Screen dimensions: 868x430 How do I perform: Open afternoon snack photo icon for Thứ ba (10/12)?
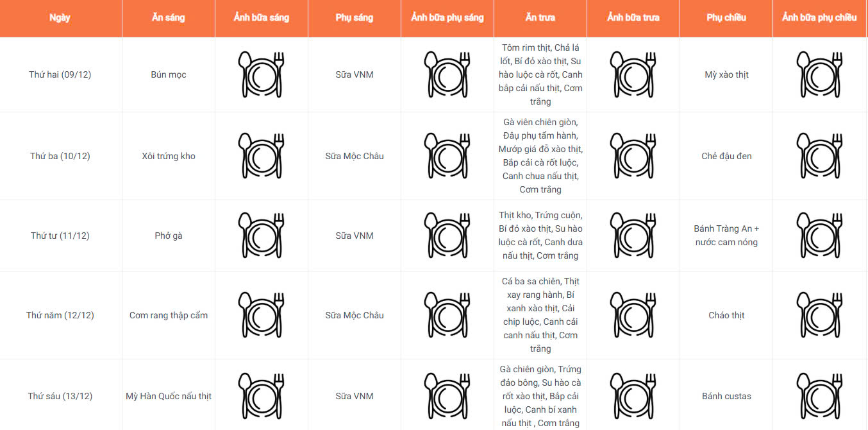(x=819, y=156)
